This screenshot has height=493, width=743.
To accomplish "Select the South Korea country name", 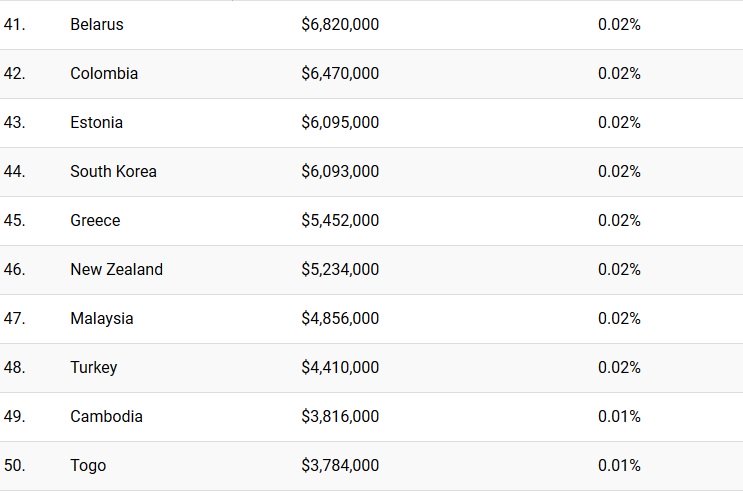I will (x=113, y=171).
